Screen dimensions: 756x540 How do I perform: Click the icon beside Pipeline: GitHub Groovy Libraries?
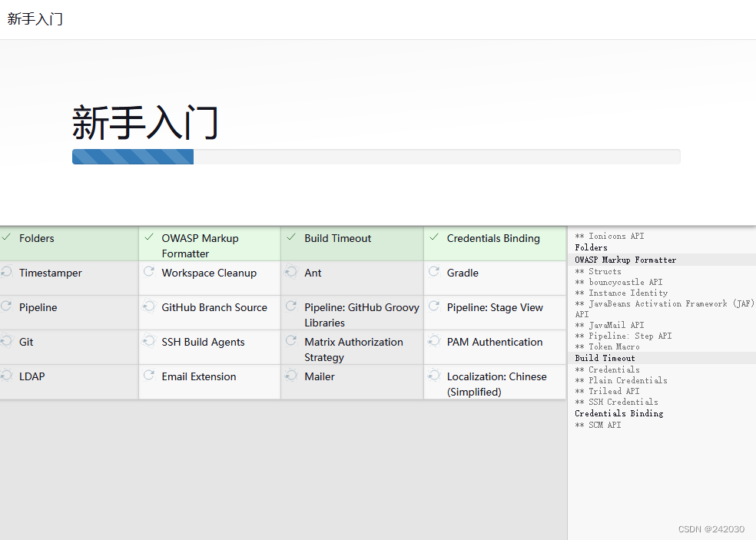(291, 306)
